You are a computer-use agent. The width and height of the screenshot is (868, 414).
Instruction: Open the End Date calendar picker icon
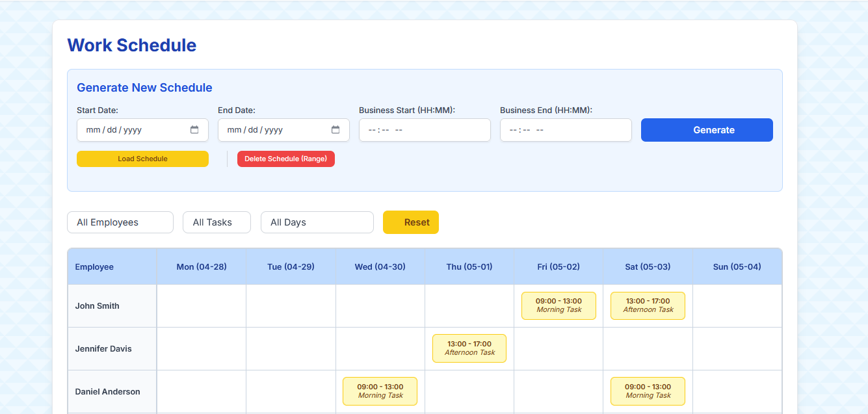click(x=335, y=130)
